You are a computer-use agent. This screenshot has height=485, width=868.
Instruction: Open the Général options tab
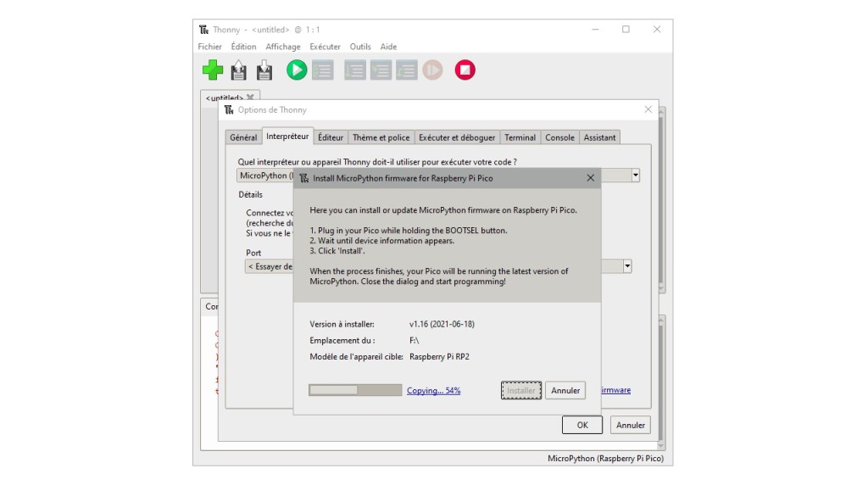coord(243,137)
